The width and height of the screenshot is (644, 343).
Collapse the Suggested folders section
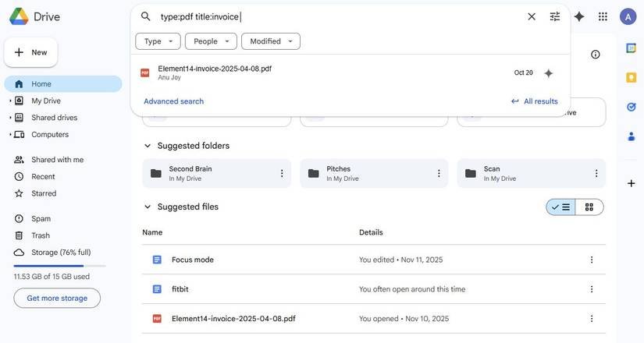[148, 146]
